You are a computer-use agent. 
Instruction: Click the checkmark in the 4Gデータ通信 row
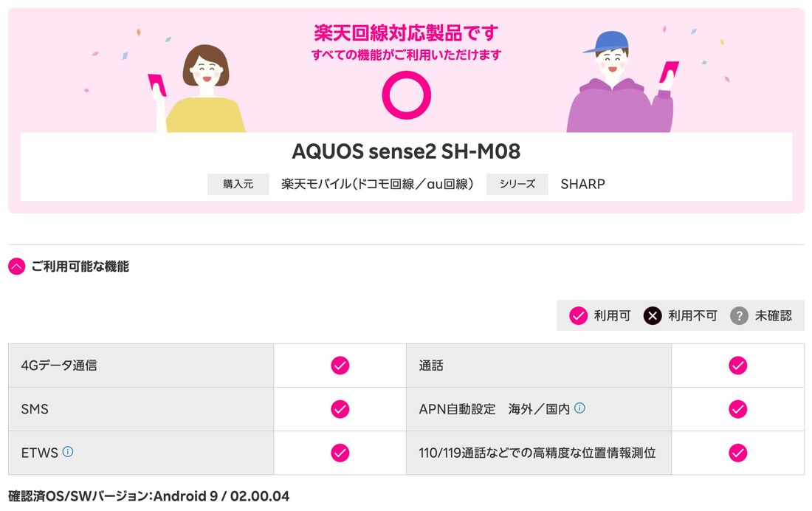click(x=340, y=365)
